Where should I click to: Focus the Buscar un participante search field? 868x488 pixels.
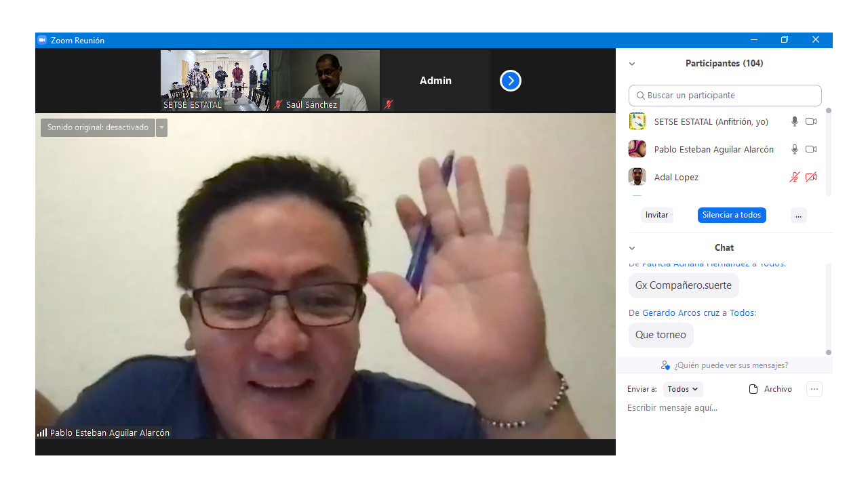pyautogui.click(x=725, y=96)
